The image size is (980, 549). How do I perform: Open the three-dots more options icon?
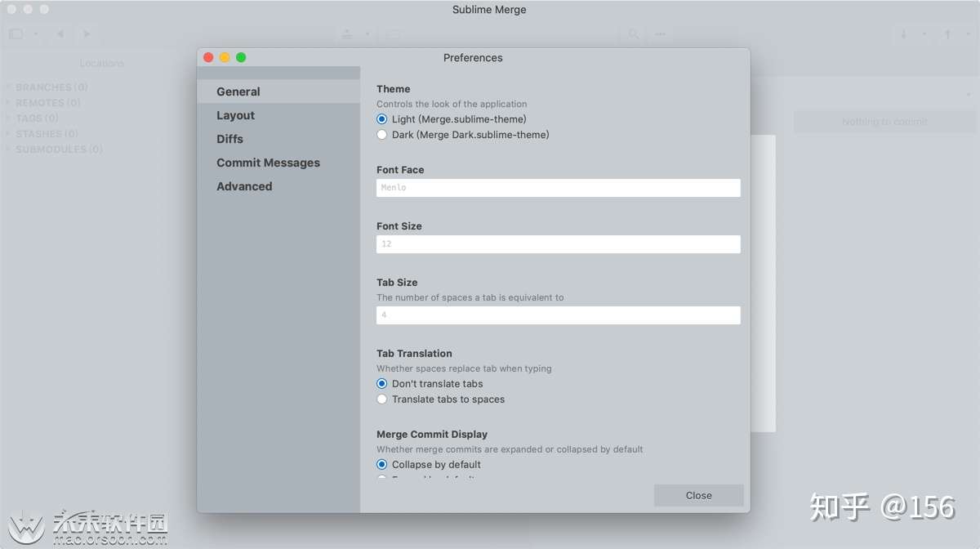[660, 34]
